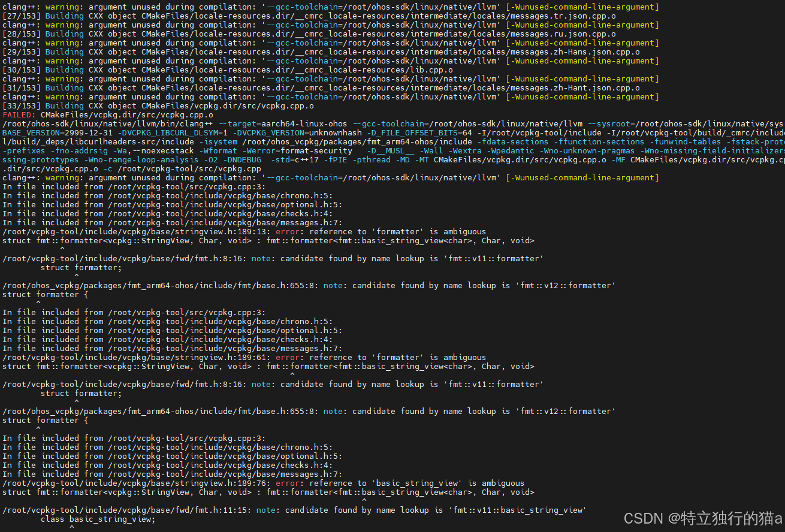Click the '-fPIE' flag
Viewport: 785px width, 532px height.
tap(336, 160)
